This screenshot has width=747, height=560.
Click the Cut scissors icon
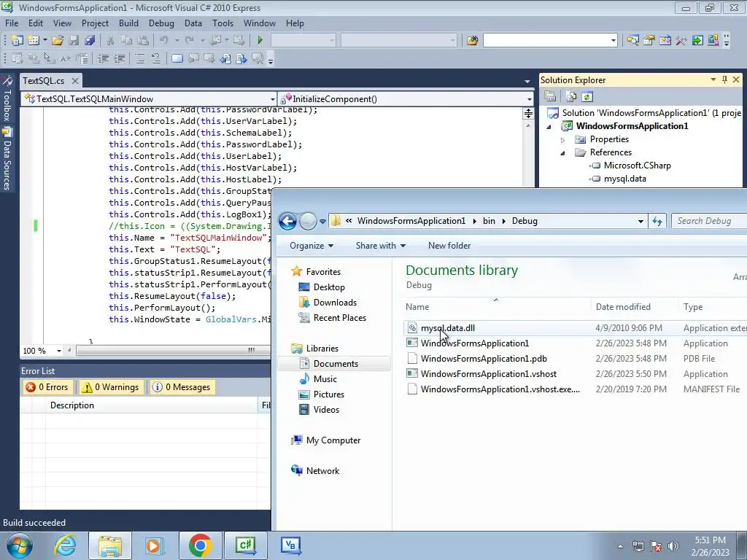110,41
